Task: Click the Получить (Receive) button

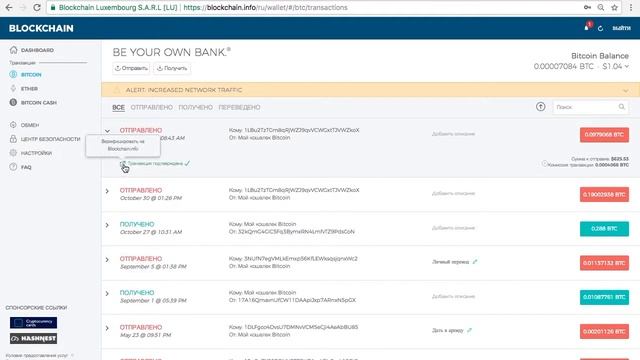Action: pyautogui.click(x=172, y=68)
